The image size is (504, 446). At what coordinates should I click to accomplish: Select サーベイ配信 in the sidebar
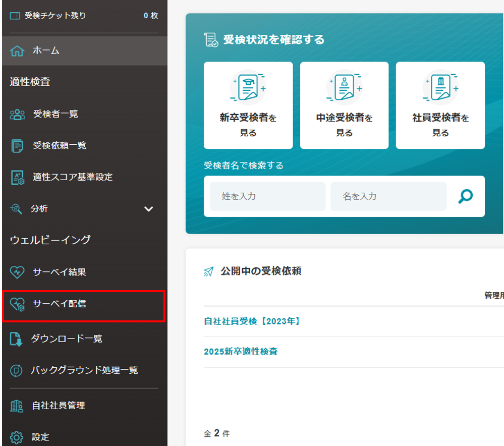point(84,306)
